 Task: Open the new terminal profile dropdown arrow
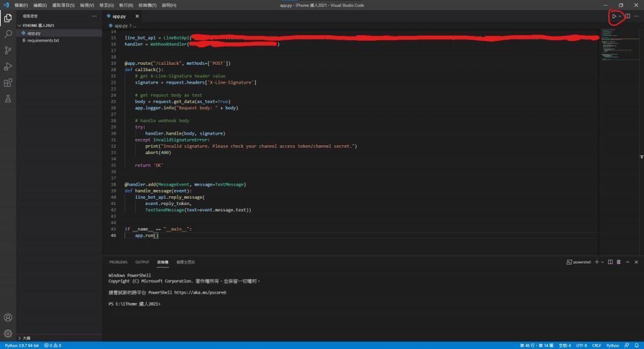[602, 262]
